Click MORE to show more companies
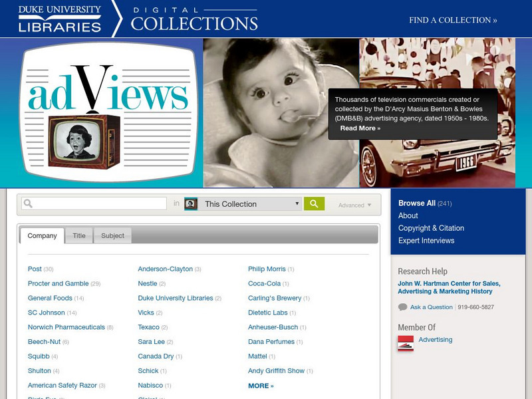This screenshot has height=399, width=532. point(261,386)
